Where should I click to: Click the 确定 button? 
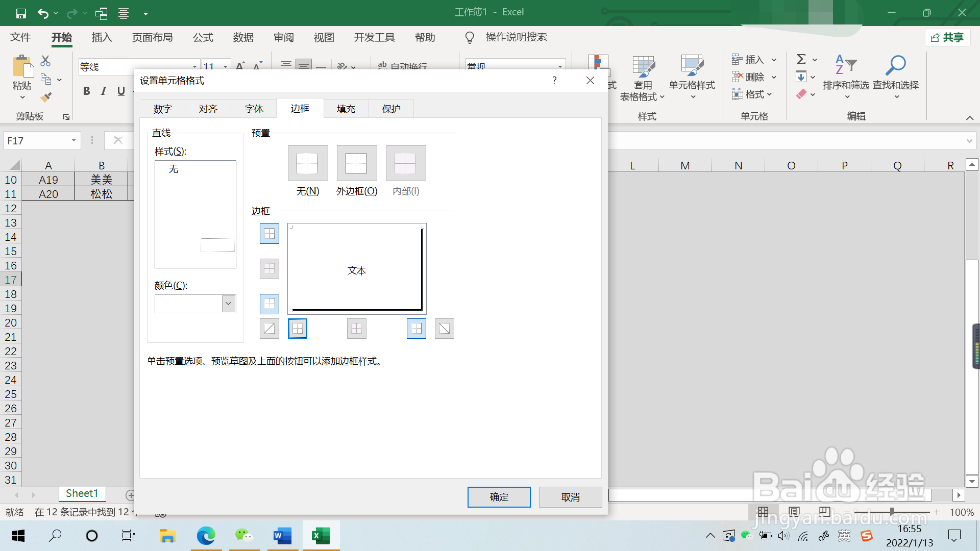499,497
